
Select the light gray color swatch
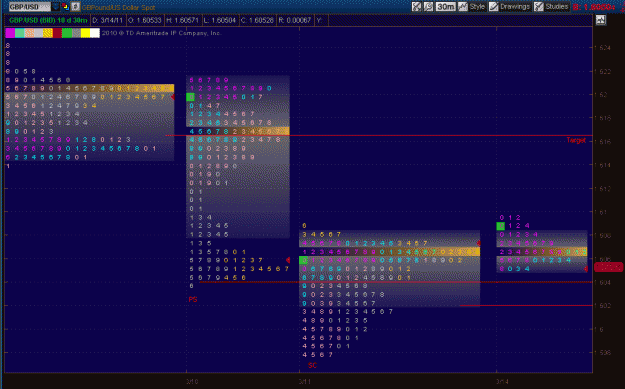pos(38,33)
